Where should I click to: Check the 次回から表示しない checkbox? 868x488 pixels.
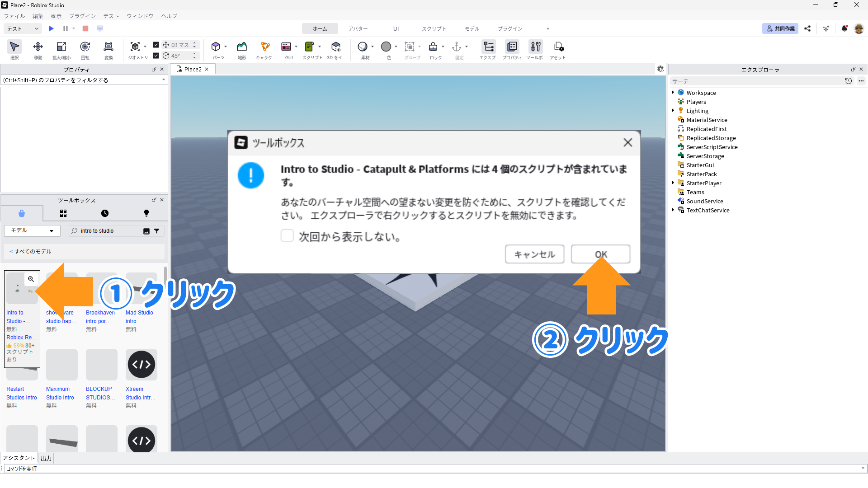point(287,236)
